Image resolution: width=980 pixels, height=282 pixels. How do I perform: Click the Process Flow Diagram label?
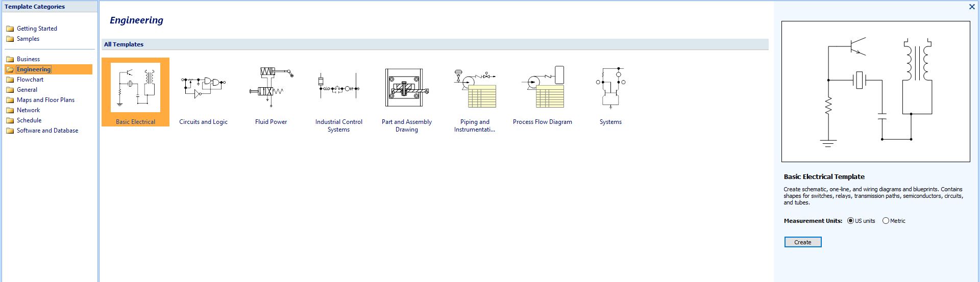(543, 122)
